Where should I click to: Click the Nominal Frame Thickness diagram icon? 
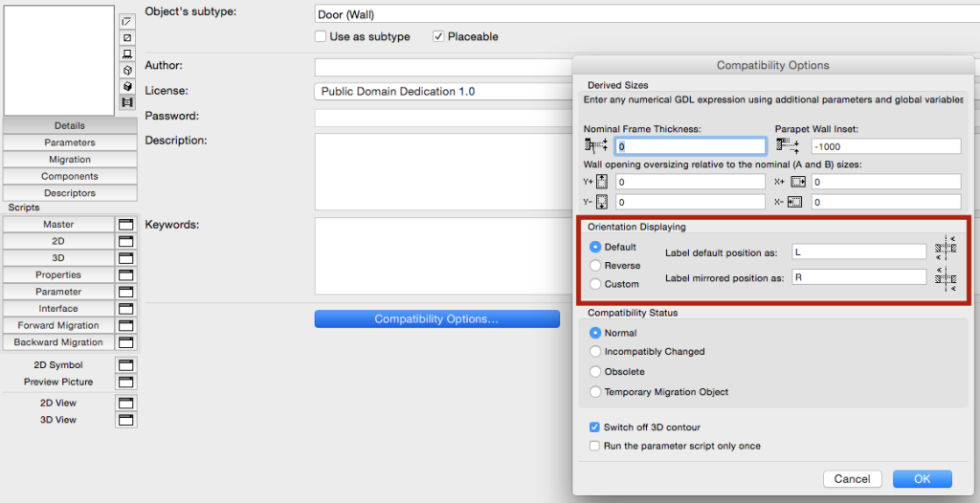(595, 146)
